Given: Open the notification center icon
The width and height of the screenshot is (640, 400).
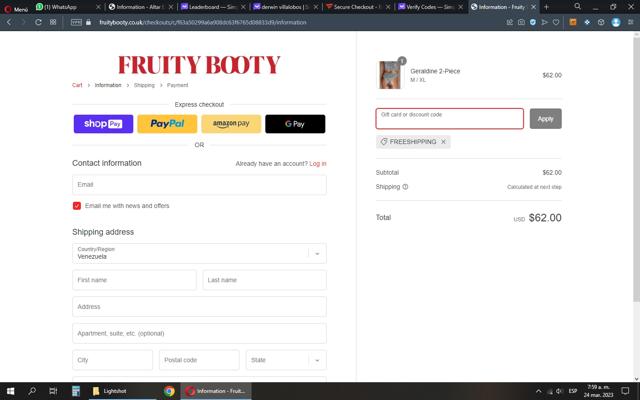Looking at the screenshot, I should pyautogui.click(x=625, y=391).
